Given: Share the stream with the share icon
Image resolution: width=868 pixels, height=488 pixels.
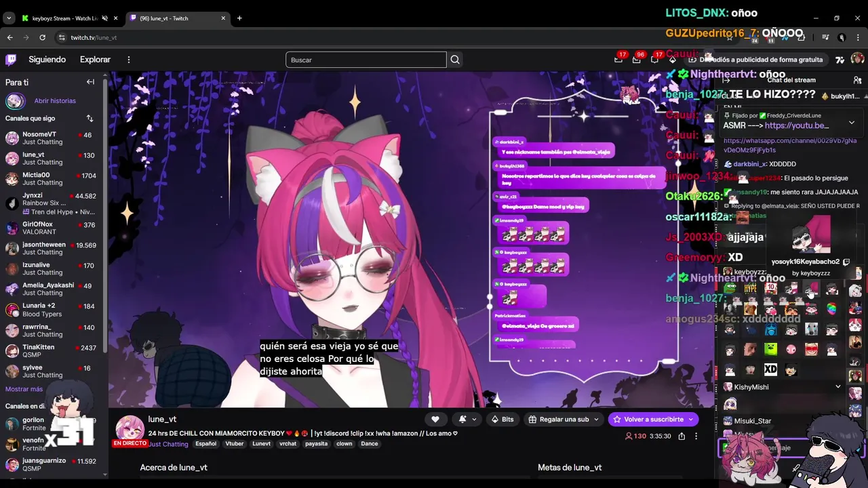Looking at the screenshot, I should point(682,436).
